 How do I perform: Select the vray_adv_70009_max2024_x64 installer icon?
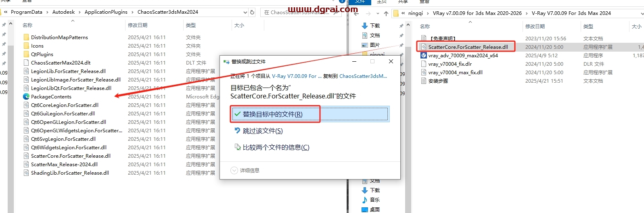click(424, 56)
